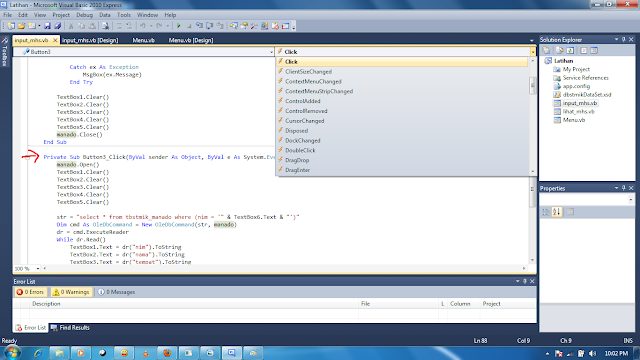Open Firefox from the taskbar
This screenshot has width=640, height=360.
point(167,353)
